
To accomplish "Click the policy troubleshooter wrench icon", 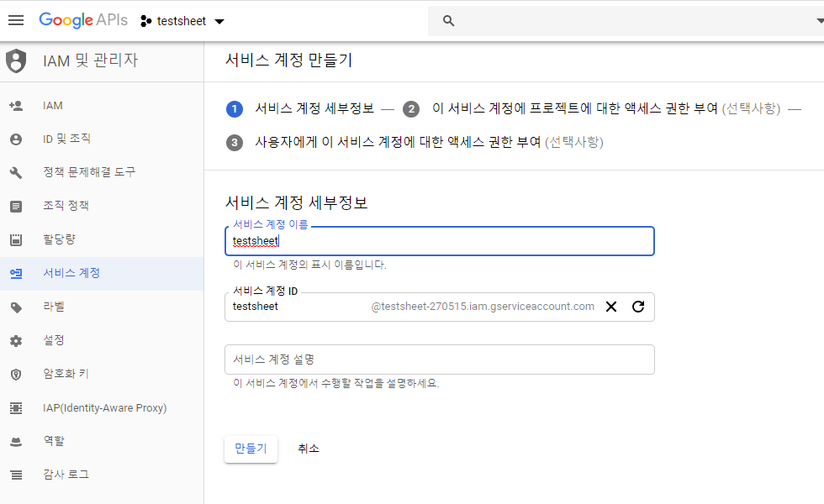I will (16, 172).
